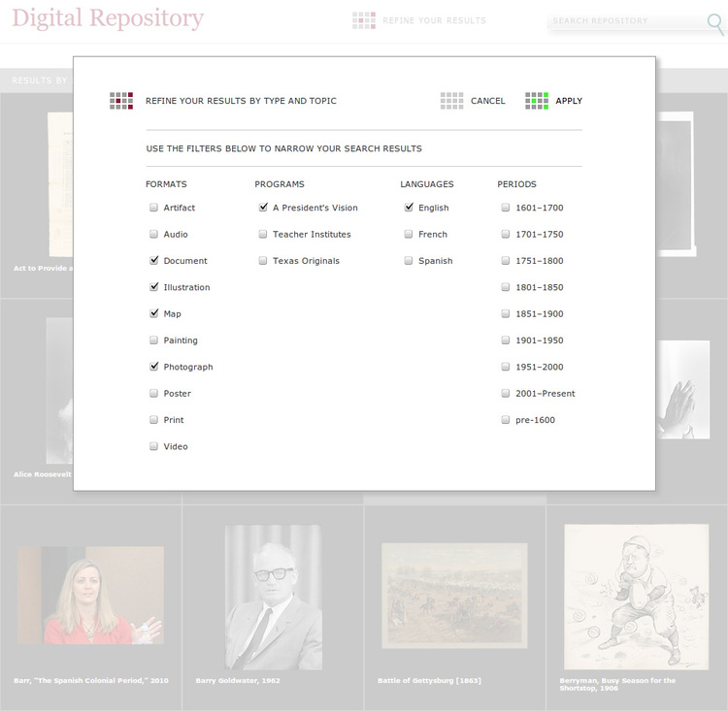Enable the Audio format checkbox
The height and width of the screenshot is (711, 728).
coord(154,235)
